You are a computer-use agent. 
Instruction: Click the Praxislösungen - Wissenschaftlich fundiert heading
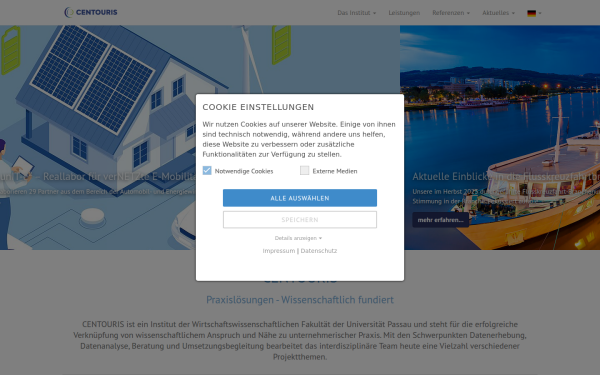pyautogui.click(x=300, y=300)
